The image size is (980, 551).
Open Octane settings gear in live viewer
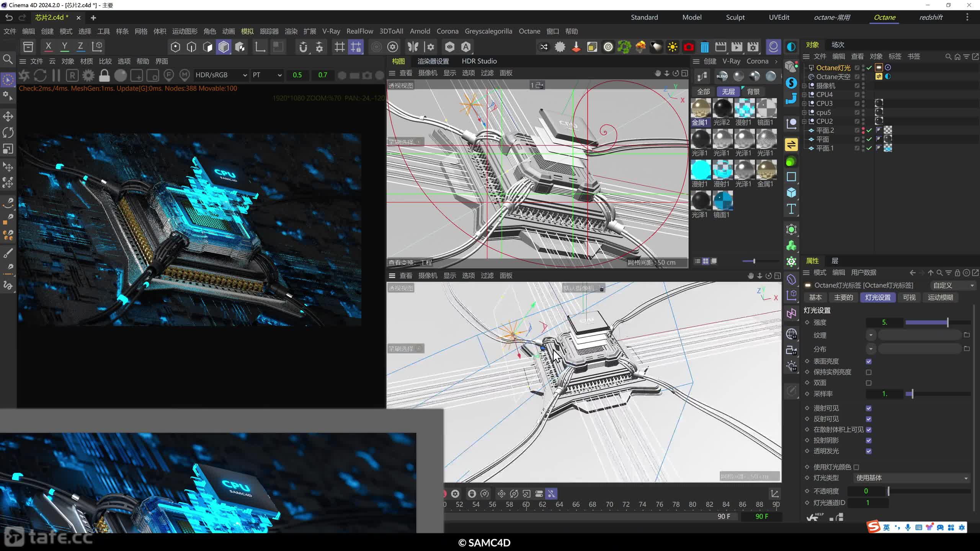click(88, 75)
